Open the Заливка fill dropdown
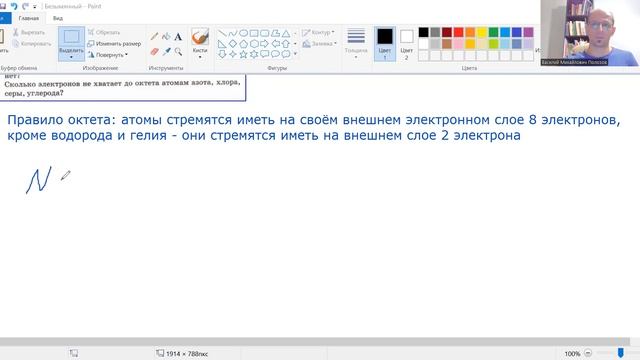 pos(320,43)
